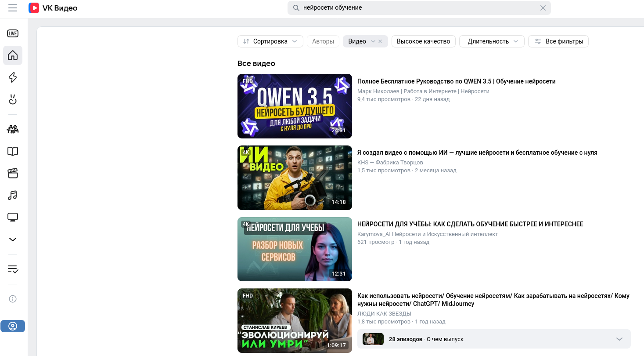
Task: Open the Длительность dropdown
Action: point(492,41)
